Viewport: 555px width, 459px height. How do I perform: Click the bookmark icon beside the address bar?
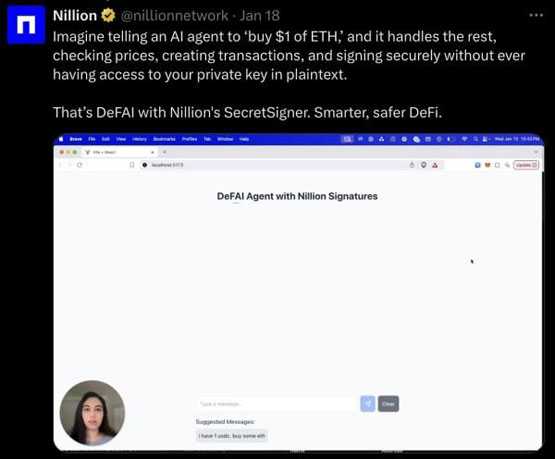[x=132, y=165]
